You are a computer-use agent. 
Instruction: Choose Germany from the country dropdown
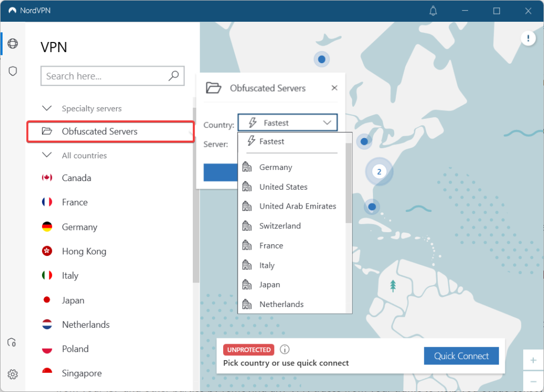pos(275,167)
